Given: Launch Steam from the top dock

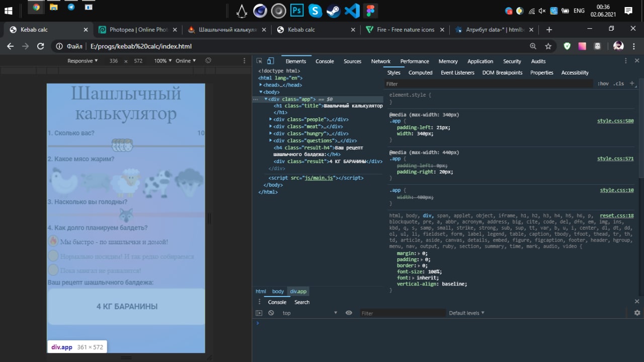Looking at the screenshot, I should [x=334, y=10].
